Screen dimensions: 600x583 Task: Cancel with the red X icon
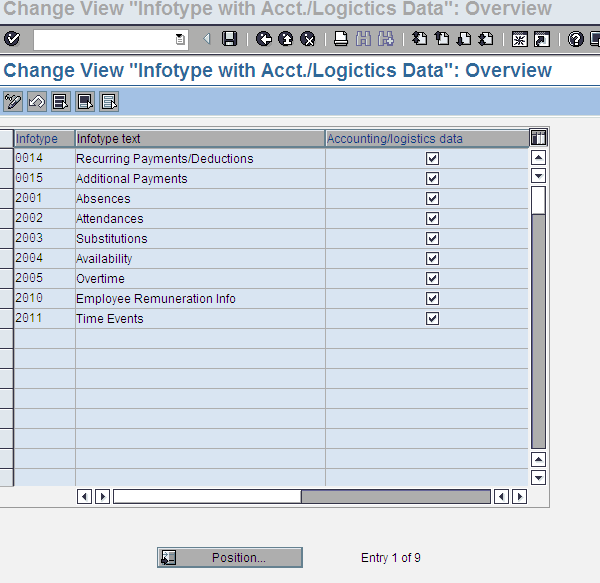[x=308, y=39]
